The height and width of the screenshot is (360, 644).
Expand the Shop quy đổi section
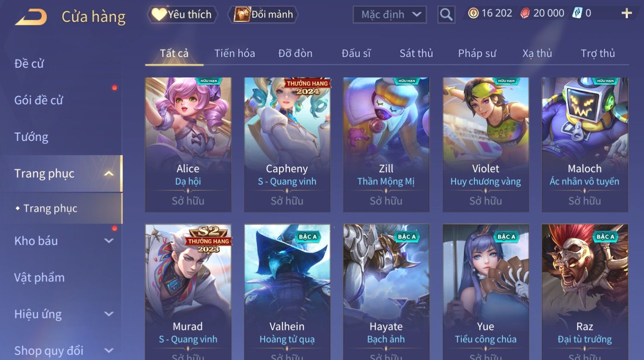[109, 351]
